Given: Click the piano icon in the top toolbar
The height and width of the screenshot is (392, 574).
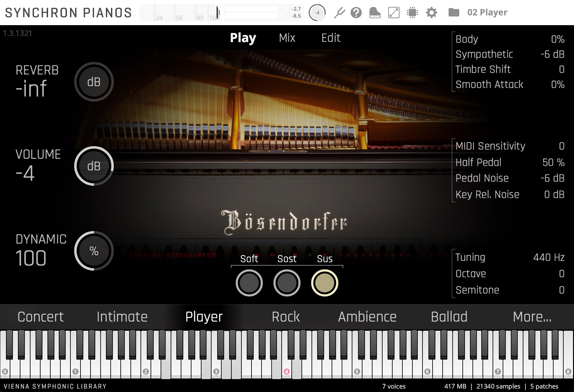Looking at the screenshot, I should (375, 13).
